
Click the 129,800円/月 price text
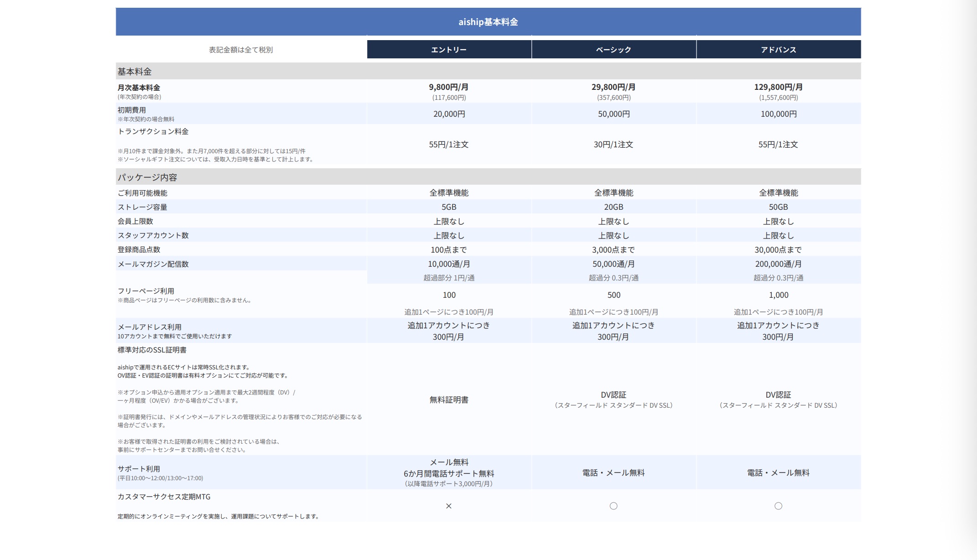coord(778,87)
